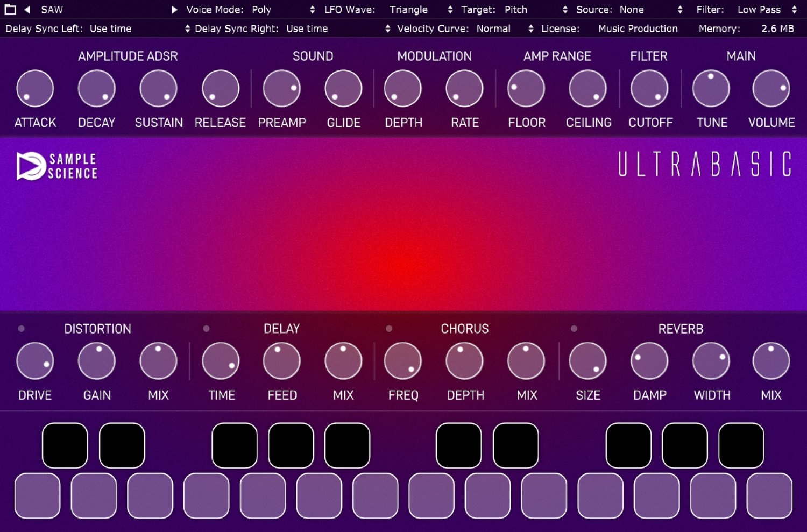Click the Distortion GAIN knob
This screenshot has width=807, height=532.
pos(97,361)
